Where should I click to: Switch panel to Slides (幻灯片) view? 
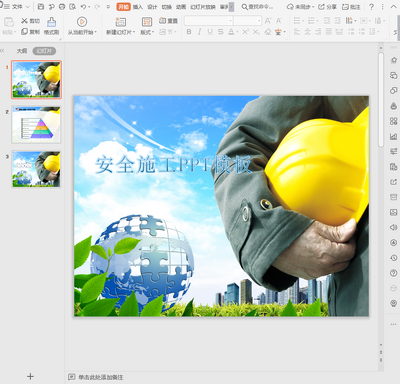(x=44, y=51)
